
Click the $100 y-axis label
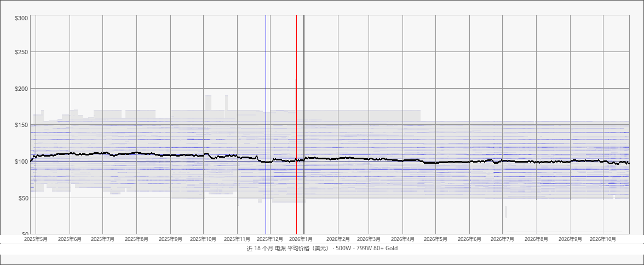pyautogui.click(x=21, y=162)
